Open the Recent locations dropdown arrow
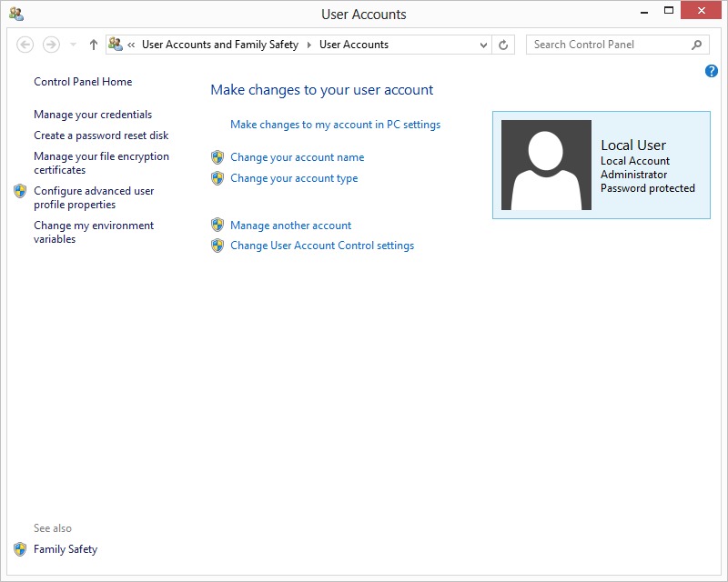The width and height of the screenshot is (728, 582). point(74,45)
